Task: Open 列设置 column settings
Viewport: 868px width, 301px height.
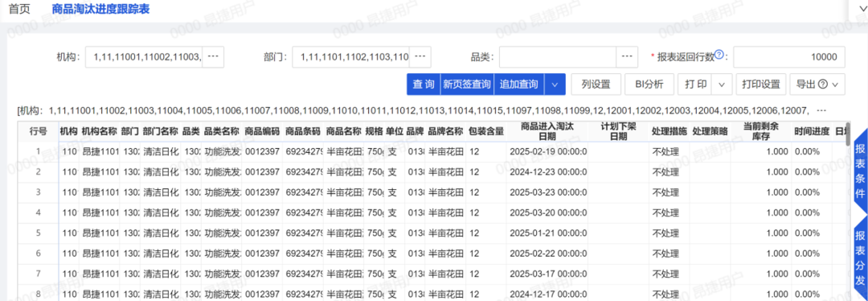Action: (596, 85)
